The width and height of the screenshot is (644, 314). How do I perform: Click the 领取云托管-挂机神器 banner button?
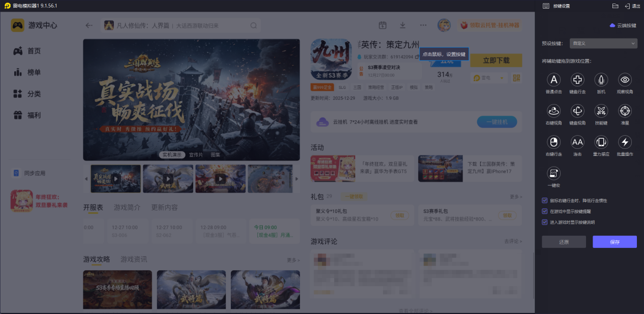489,25
